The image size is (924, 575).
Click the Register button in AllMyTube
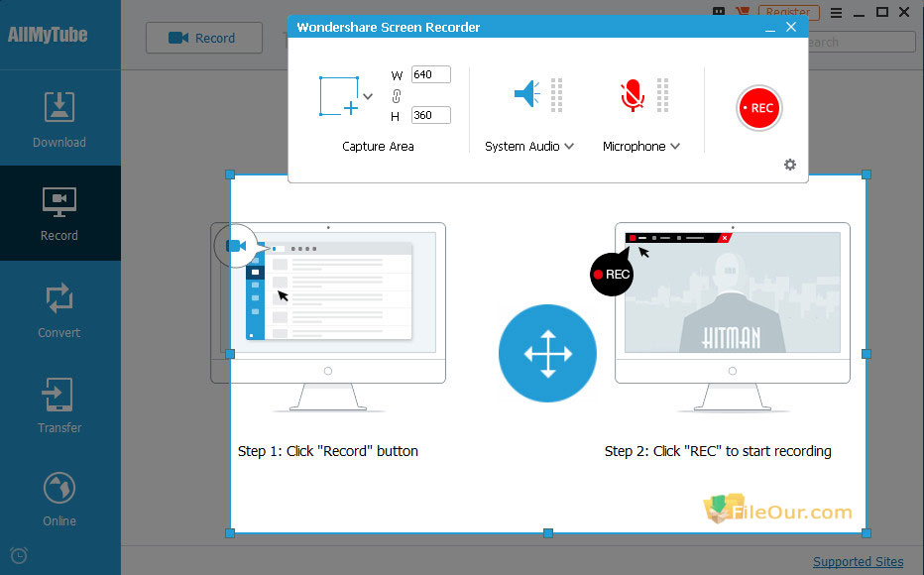click(x=788, y=12)
